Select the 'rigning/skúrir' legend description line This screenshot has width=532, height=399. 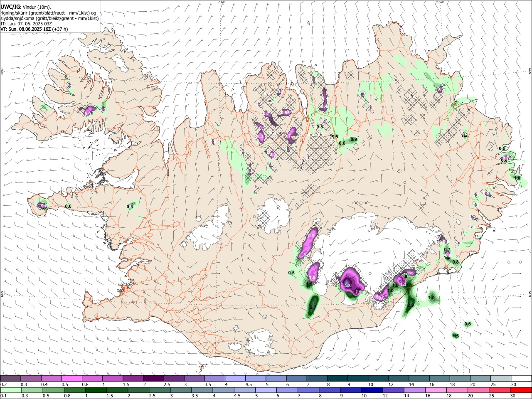click(x=48, y=13)
